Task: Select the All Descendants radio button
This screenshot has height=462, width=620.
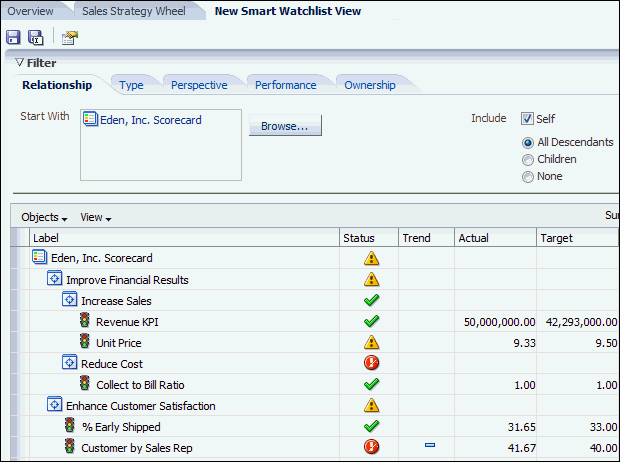Action: pyautogui.click(x=528, y=142)
